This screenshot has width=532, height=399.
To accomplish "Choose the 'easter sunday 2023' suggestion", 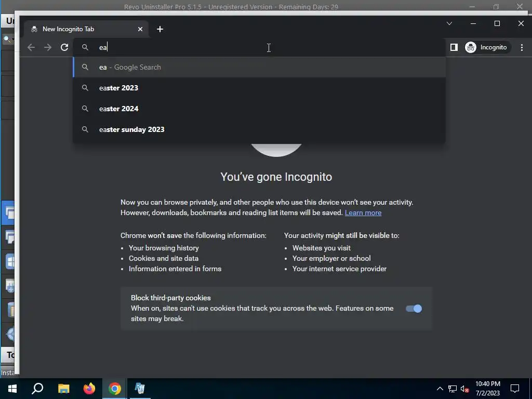I will [x=259, y=129].
